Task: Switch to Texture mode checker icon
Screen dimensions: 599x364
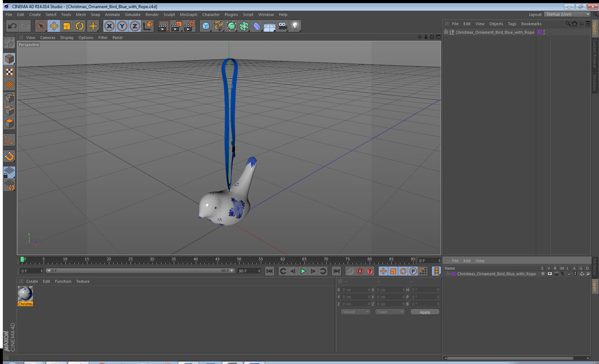Action: click(9, 72)
